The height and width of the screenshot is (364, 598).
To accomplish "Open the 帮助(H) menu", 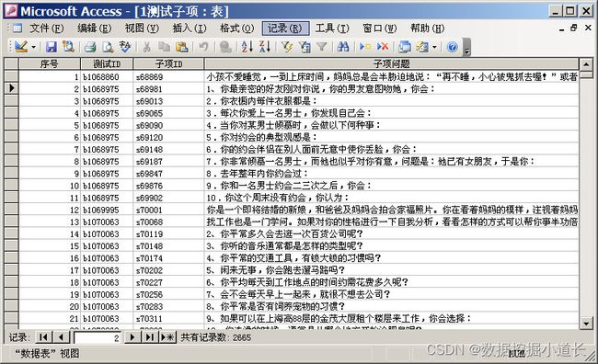I will pyautogui.click(x=427, y=28).
